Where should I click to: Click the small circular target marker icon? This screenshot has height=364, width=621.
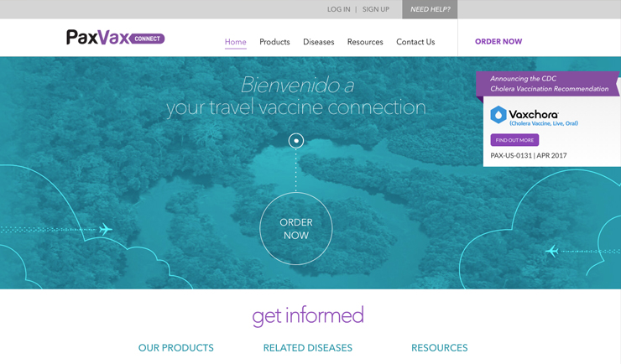[x=296, y=140]
